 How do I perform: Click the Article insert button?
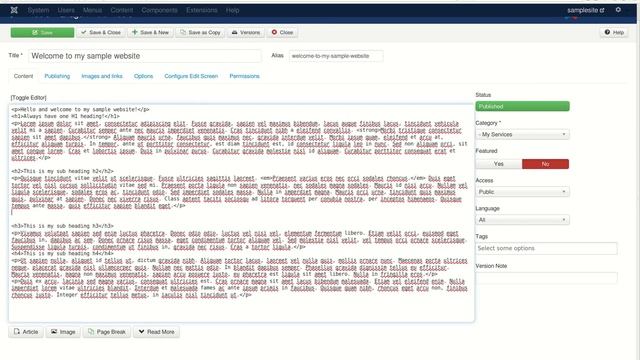click(x=26, y=332)
